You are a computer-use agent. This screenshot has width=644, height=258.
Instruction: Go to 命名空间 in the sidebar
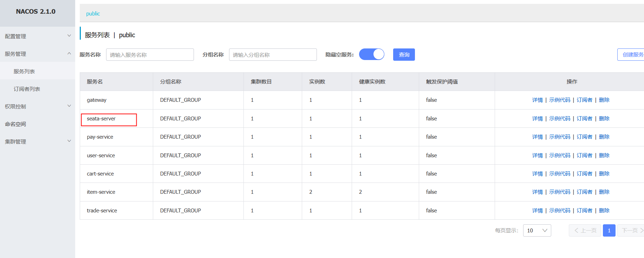pyautogui.click(x=15, y=124)
